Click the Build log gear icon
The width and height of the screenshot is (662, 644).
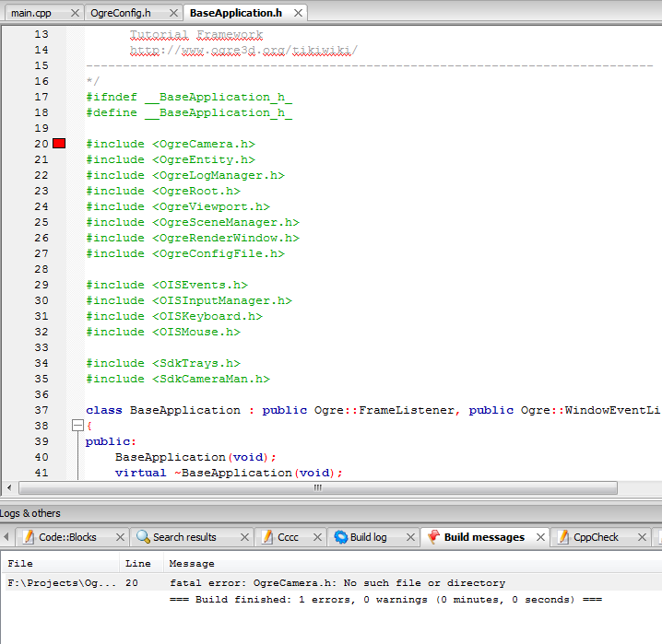click(x=341, y=537)
